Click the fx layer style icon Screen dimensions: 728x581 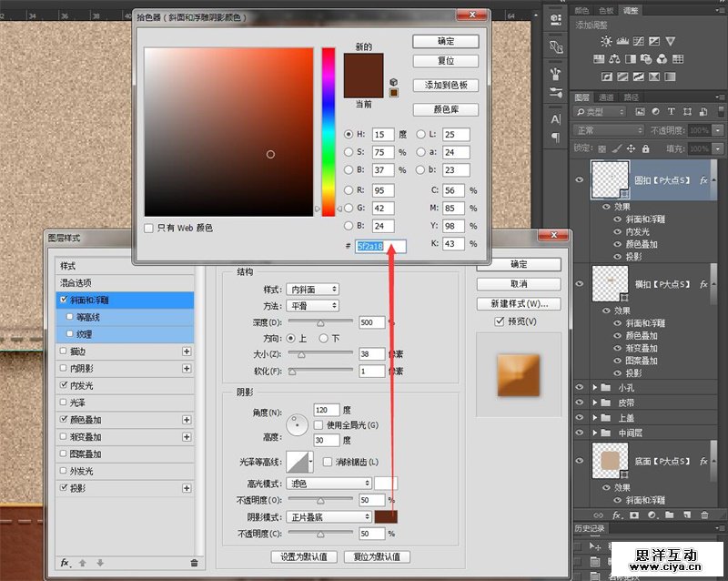click(616, 516)
